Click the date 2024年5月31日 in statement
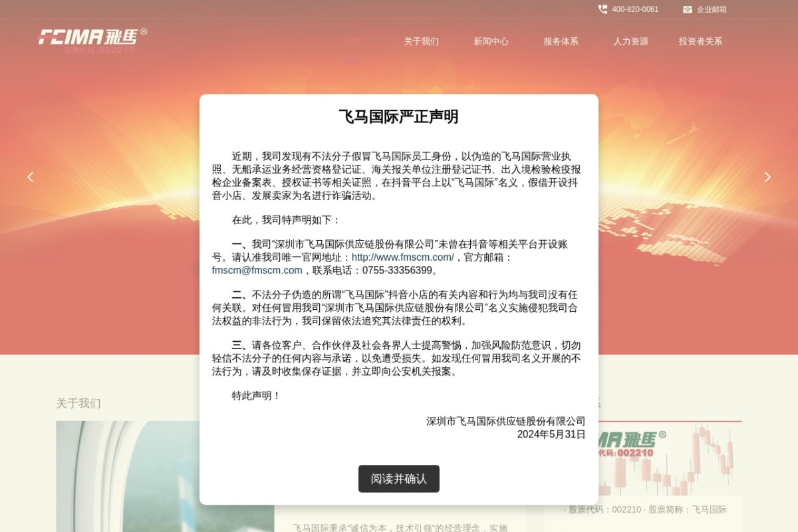Image resolution: width=798 pixels, height=532 pixels. coord(551,434)
